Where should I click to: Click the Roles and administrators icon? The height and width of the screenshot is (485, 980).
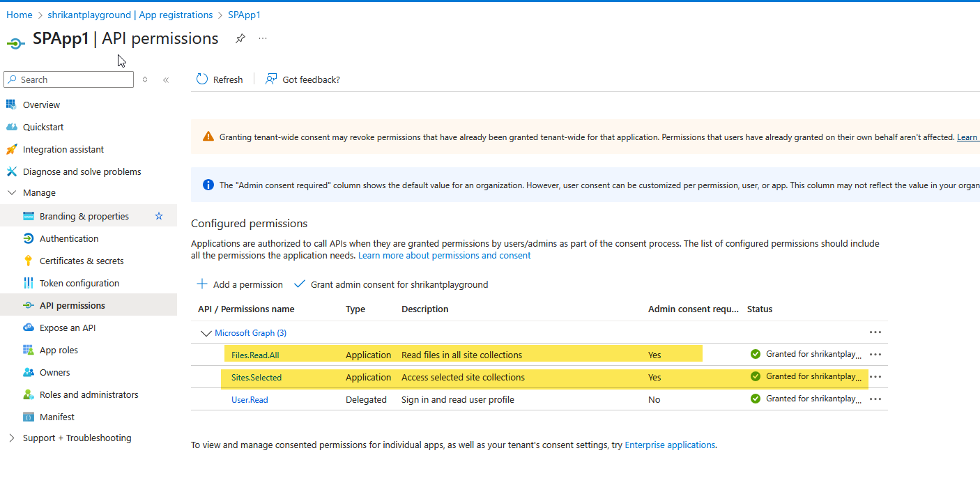(28, 394)
